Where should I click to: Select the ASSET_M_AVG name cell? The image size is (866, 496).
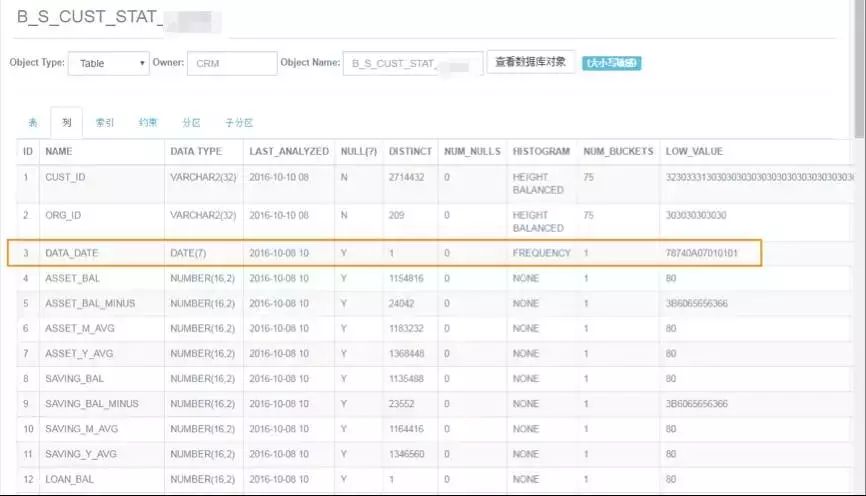coord(80,329)
